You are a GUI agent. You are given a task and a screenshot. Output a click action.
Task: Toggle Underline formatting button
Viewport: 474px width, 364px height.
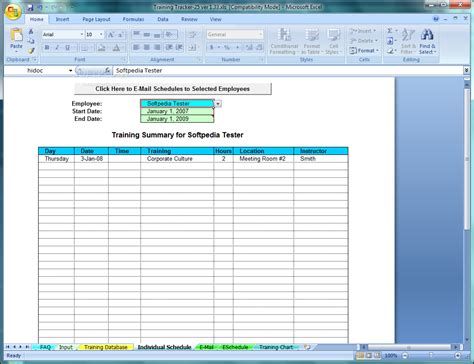point(67,48)
